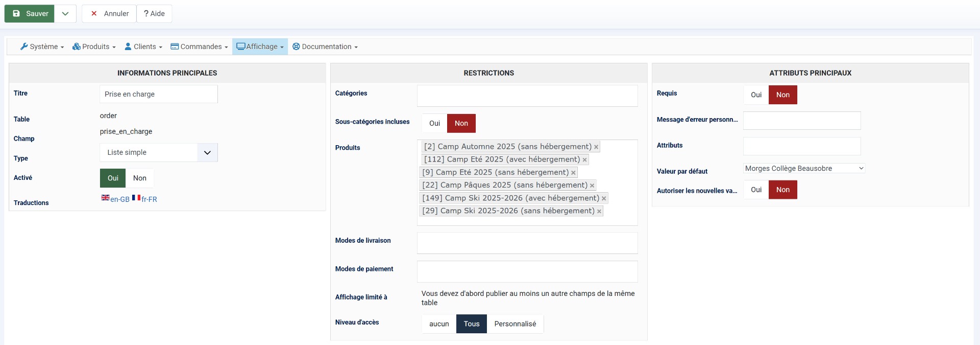Remove Camp Ski 2025-2026 avec hébergement tag
Viewport: 980px width, 345px height.
point(604,198)
